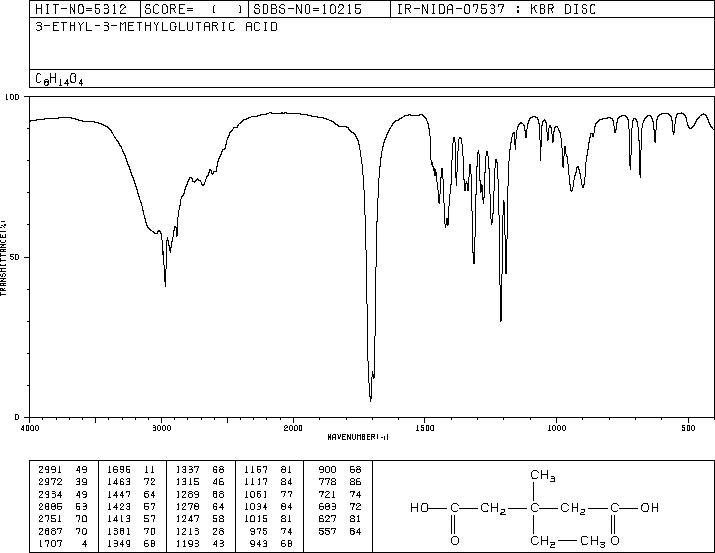Click peak table entry 1213
Viewport: 715px width, 553px height.
pos(187,531)
